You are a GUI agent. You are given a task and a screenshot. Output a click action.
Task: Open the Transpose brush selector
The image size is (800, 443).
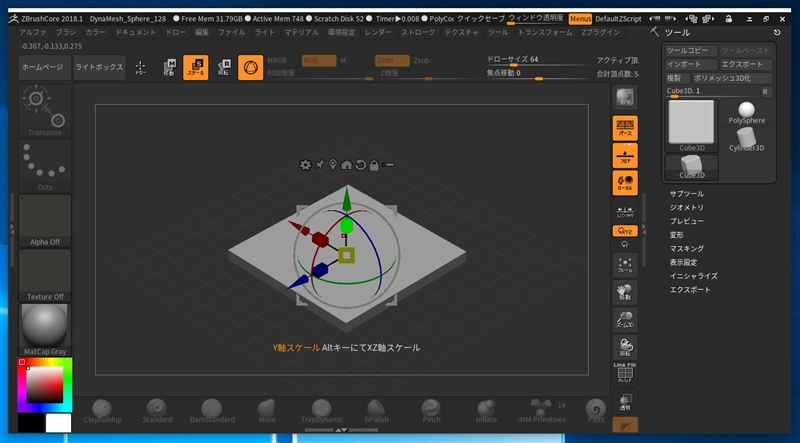45,111
